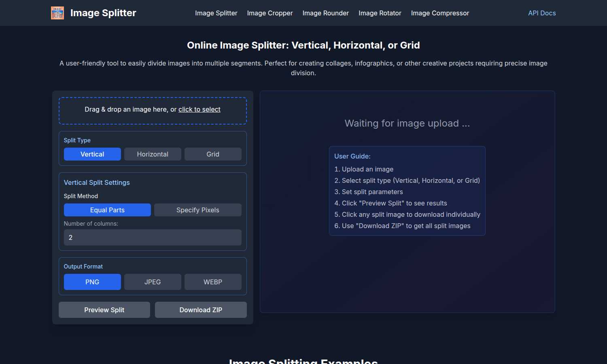This screenshot has height=364, width=607.
Task: Click guide step 'Click any split image to download individually'
Action: [x=407, y=214]
